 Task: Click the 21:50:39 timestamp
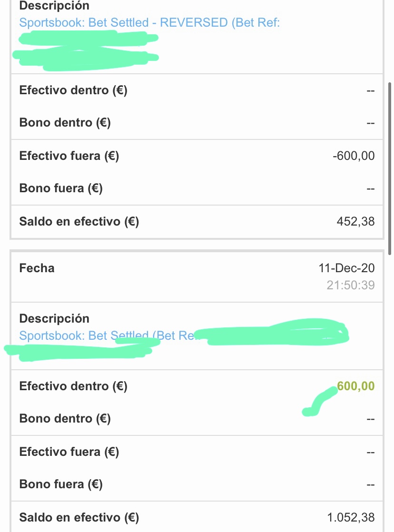point(351,285)
